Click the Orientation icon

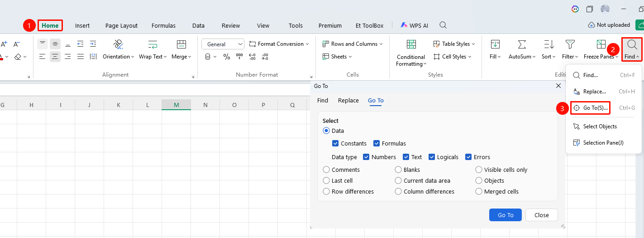118,44
